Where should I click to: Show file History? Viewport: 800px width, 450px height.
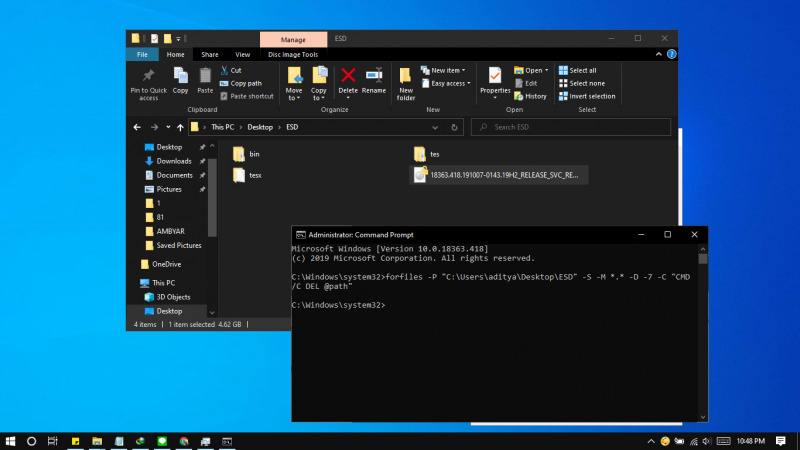tap(531, 96)
